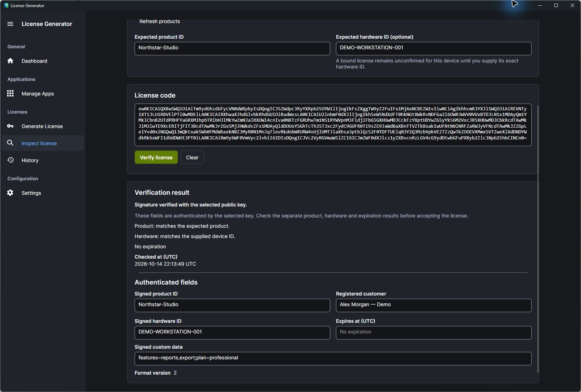
Task: Go to Manage Apps
Action: [43, 94]
